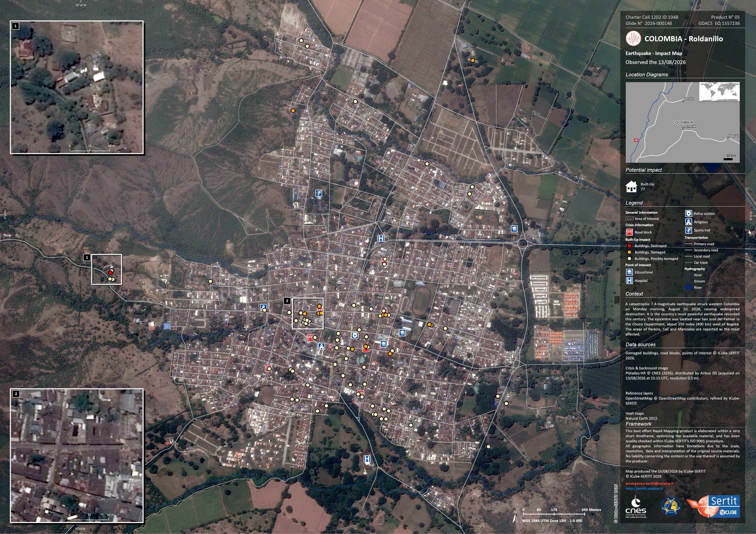The width and height of the screenshot is (756, 534).
Task: Select the Religious icon in the legend
Action: [x=688, y=222]
